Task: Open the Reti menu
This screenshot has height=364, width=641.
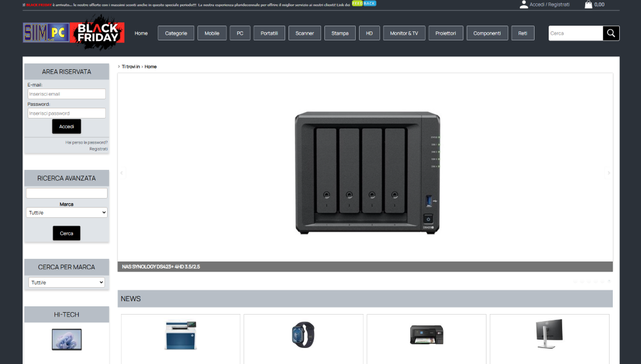Action: [522, 33]
